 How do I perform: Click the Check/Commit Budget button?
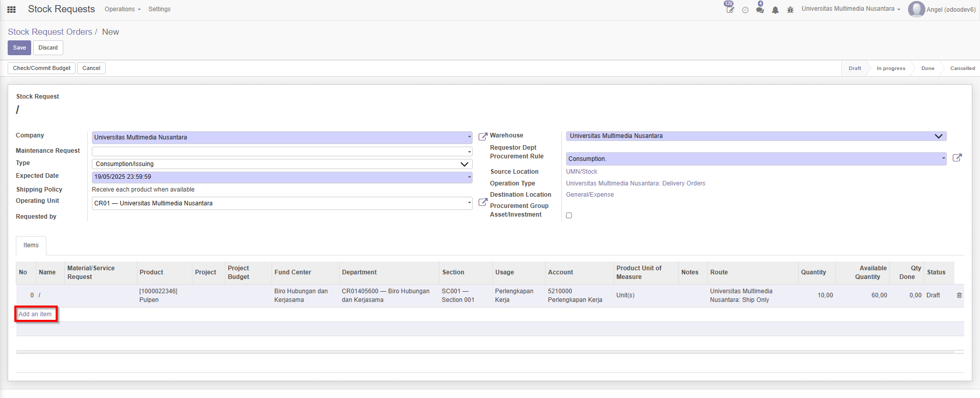pyautogui.click(x=42, y=68)
